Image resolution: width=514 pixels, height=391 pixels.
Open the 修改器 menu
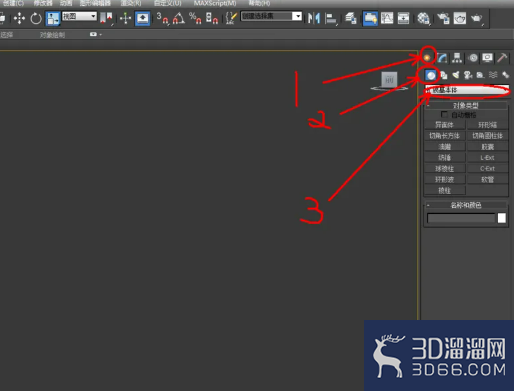[x=43, y=3]
